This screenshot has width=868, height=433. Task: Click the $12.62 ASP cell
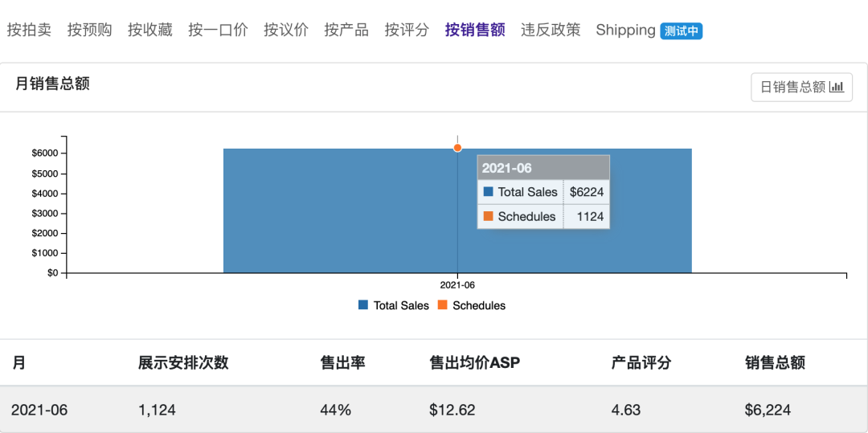click(452, 410)
